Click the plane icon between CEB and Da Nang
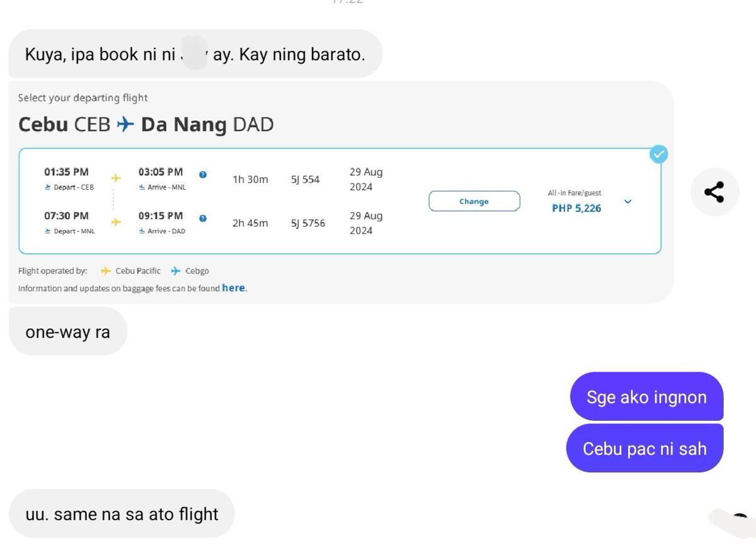The image size is (756, 557). pyautogui.click(x=125, y=125)
